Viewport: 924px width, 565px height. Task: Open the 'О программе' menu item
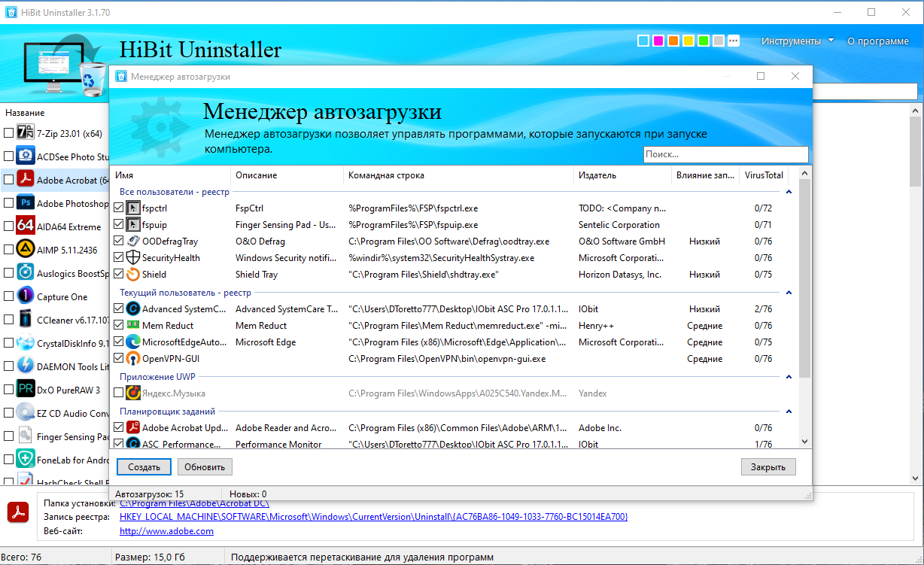click(878, 41)
